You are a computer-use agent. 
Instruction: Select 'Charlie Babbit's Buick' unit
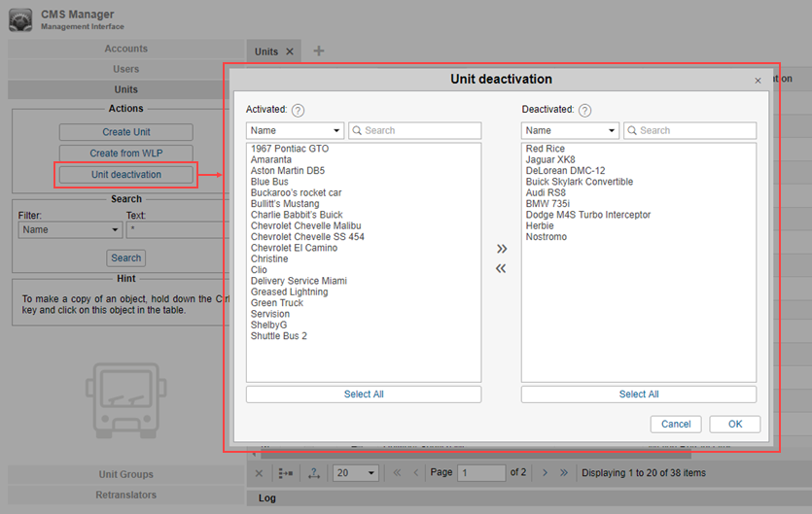coord(297,215)
